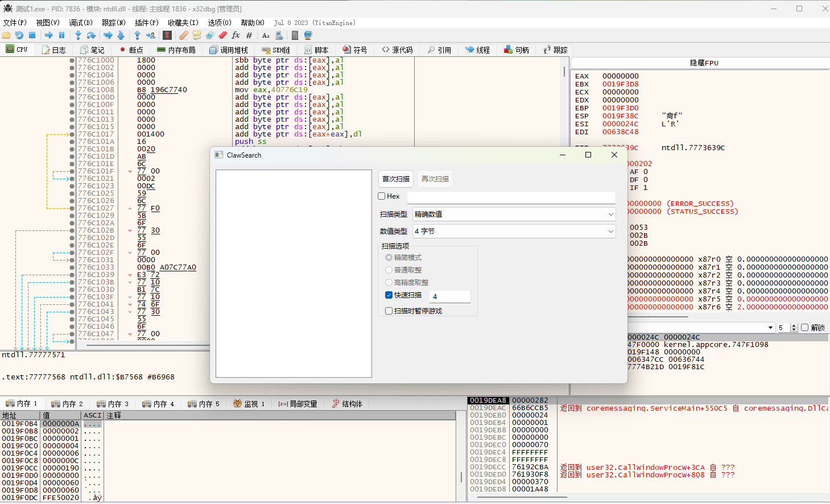Open the Scylla plugin icon
The height and width of the screenshot is (504, 830).
tap(167, 35)
